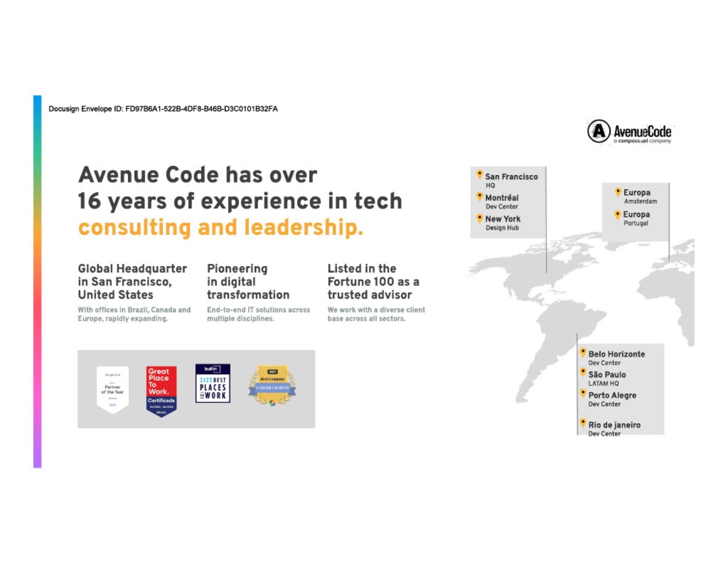Select the "Porto Alegre" location label
Screen dimensions: 728x563
click(612, 395)
